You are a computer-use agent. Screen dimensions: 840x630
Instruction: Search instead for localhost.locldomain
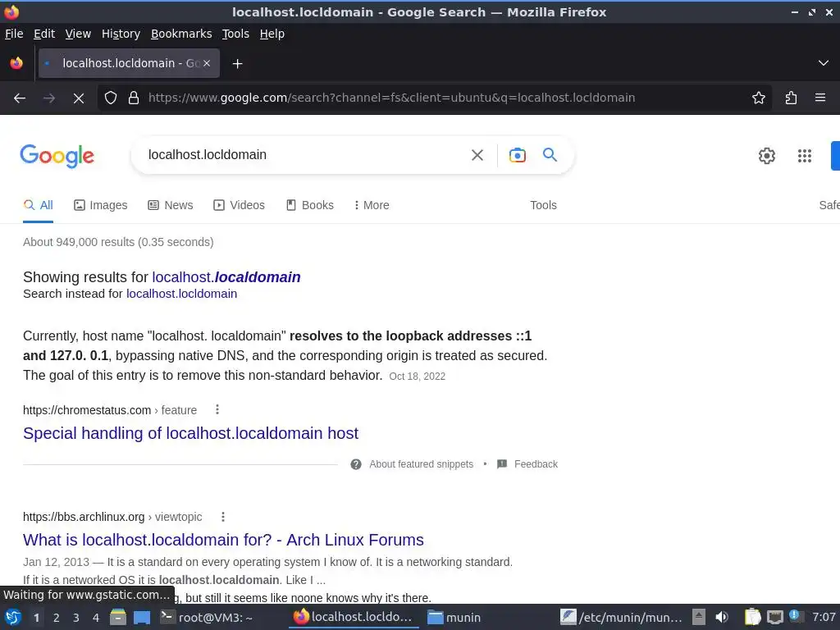pyautogui.click(x=181, y=294)
